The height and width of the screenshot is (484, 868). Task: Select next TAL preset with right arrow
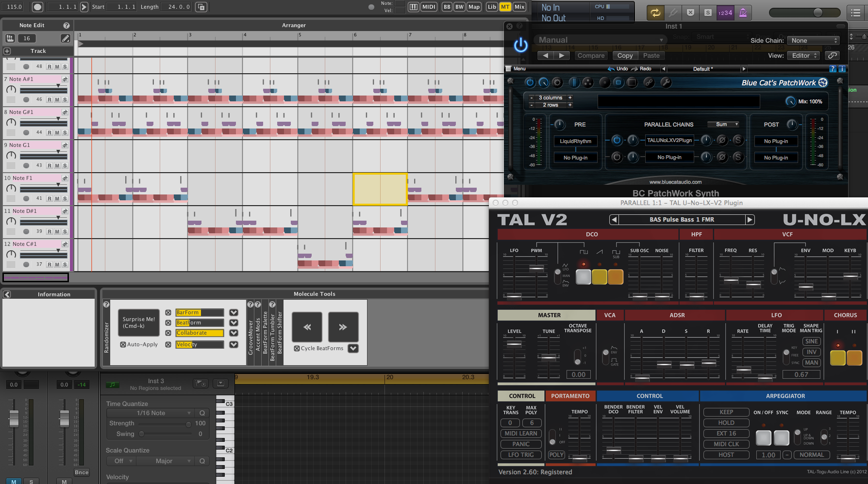pyautogui.click(x=750, y=220)
